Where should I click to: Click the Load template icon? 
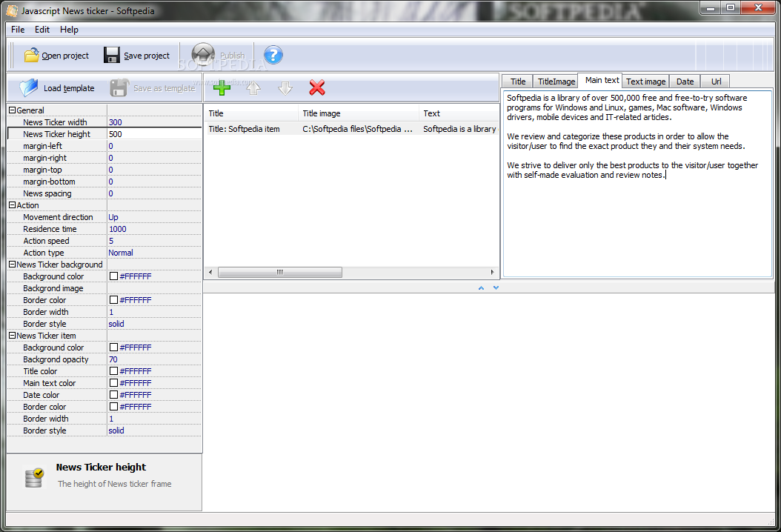coord(28,87)
